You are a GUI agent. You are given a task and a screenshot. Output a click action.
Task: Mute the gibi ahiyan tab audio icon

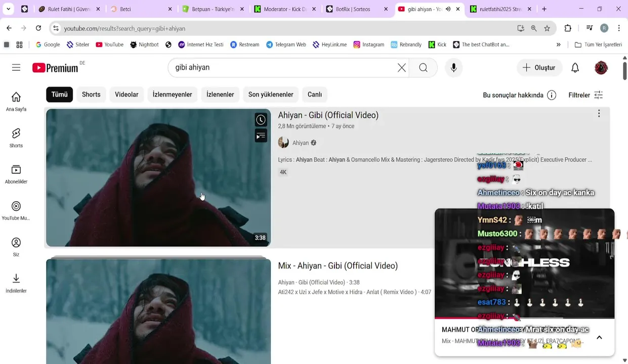tap(448, 9)
